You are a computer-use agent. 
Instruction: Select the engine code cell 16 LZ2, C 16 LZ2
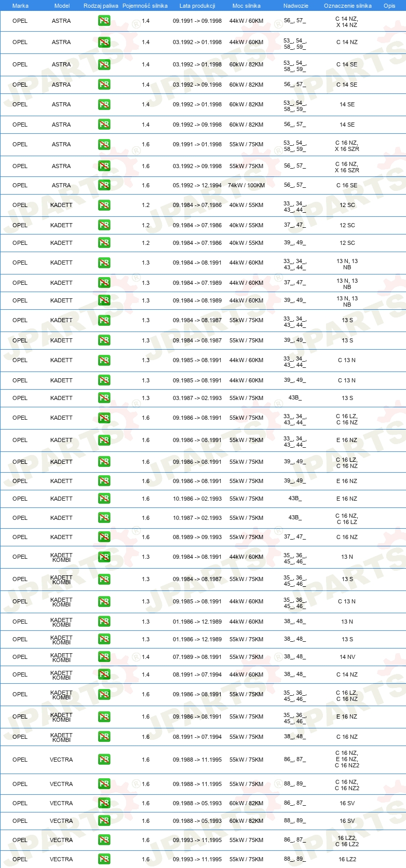tap(347, 841)
